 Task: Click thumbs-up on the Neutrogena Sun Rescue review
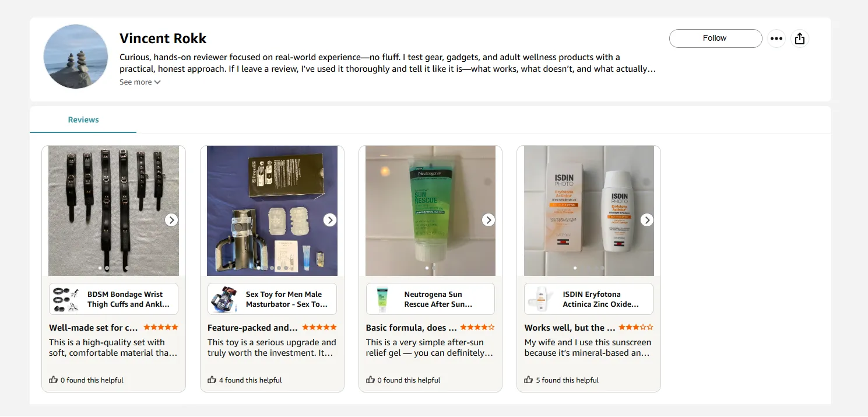click(370, 380)
